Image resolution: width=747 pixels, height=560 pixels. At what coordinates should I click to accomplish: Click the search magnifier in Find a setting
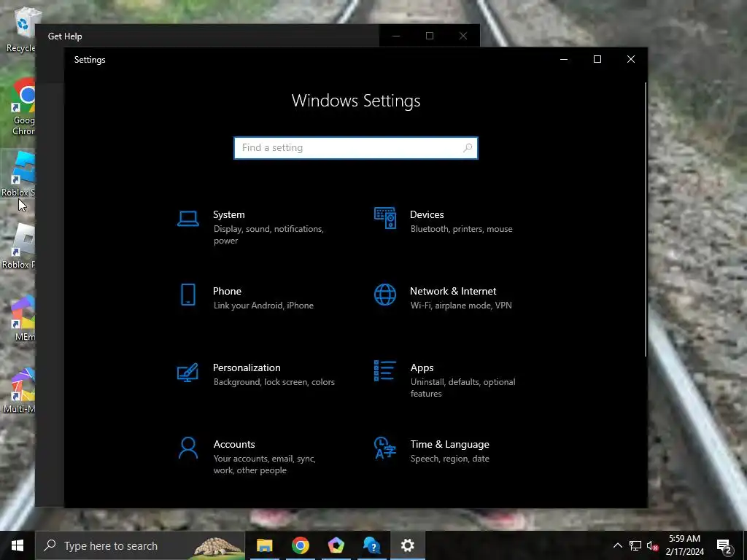468,148
